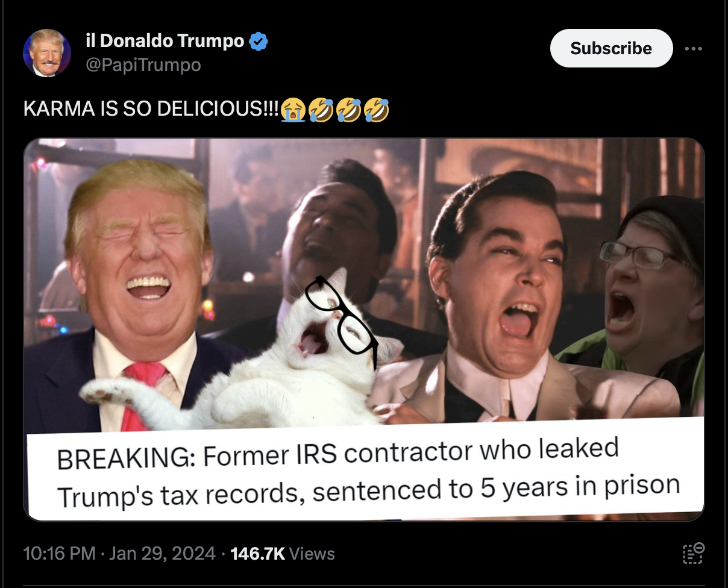Click the dashed note icon under the image
This screenshot has height=588, width=728.
[693, 552]
